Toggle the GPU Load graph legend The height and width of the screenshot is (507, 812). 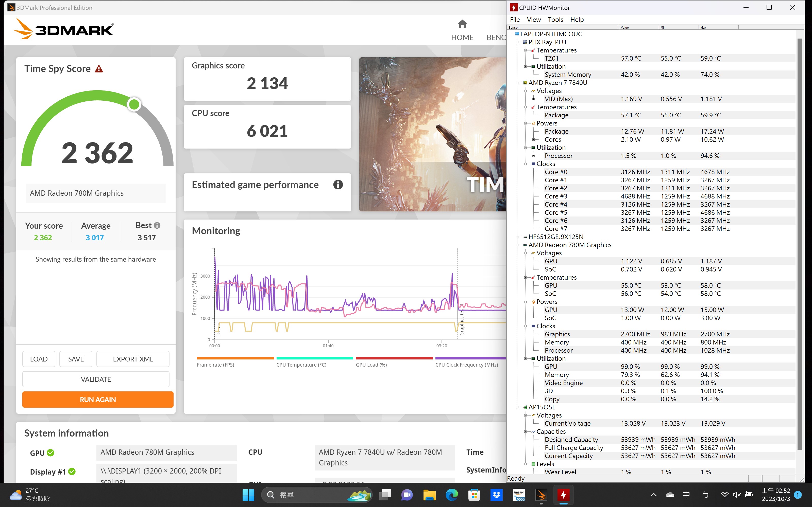pos(371,365)
